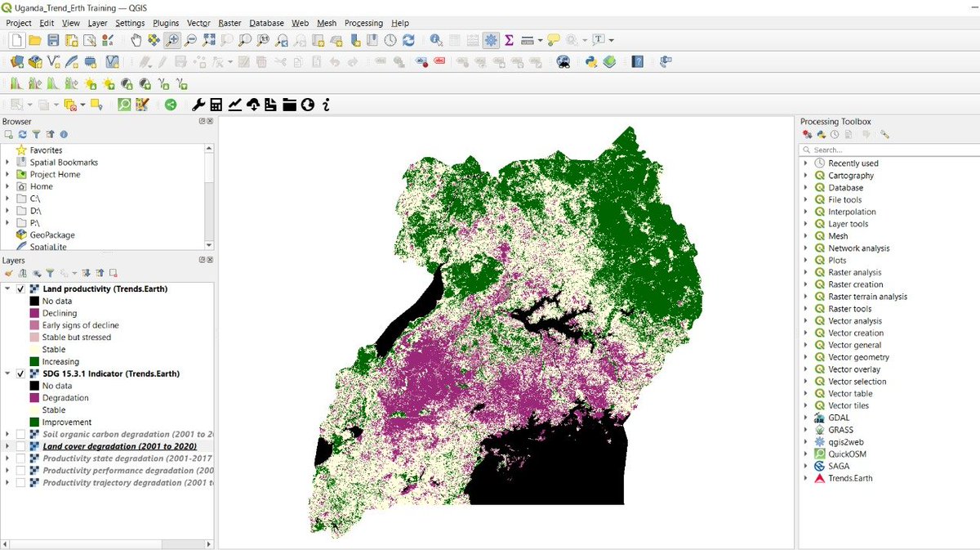Select Favorites in Browser panel
Screen dimensions: 980x550
(x=46, y=150)
